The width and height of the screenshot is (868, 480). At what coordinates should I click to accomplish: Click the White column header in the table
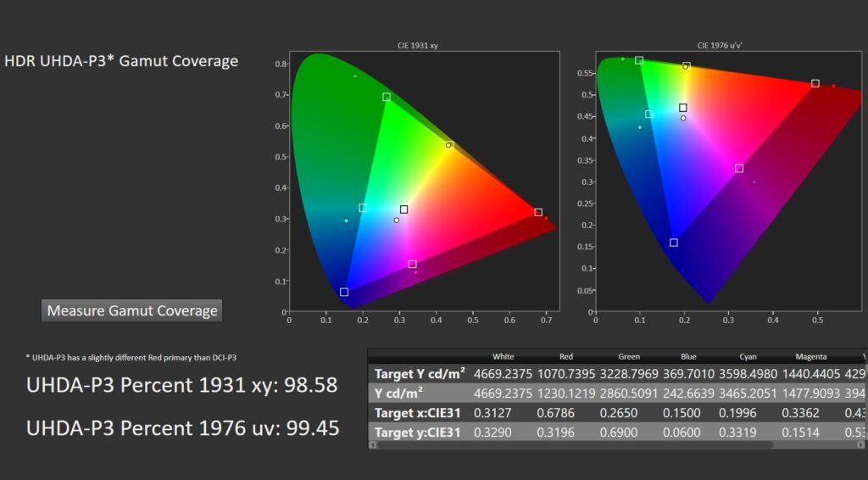pos(503,356)
